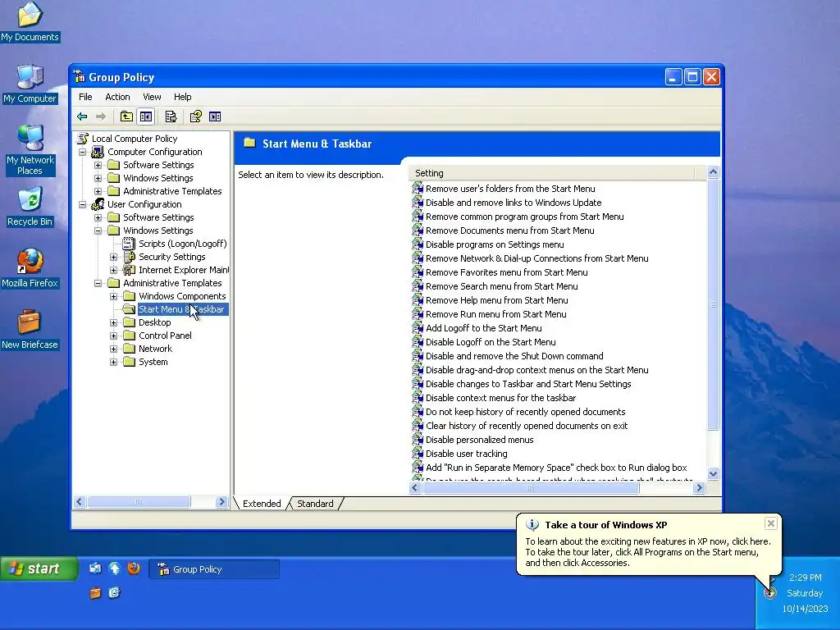This screenshot has height=630, width=840.
Task: Click Group Policy taskbar button
Action: tap(214, 569)
